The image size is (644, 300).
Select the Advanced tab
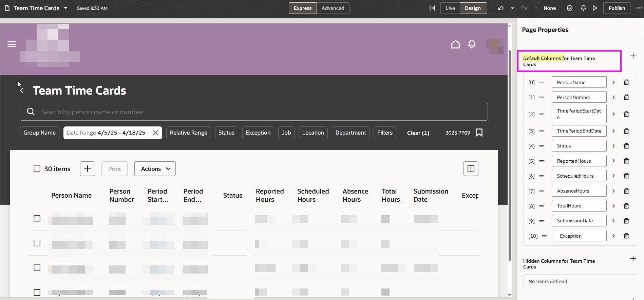click(x=333, y=8)
